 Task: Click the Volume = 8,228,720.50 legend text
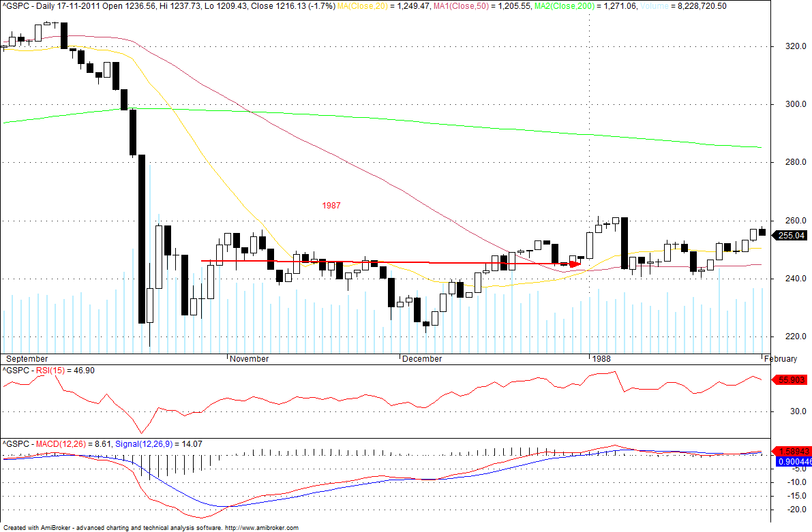(683, 6)
